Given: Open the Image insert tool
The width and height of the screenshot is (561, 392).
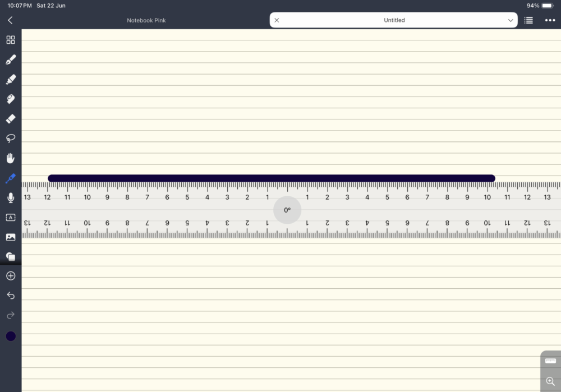Looking at the screenshot, I should [10, 237].
